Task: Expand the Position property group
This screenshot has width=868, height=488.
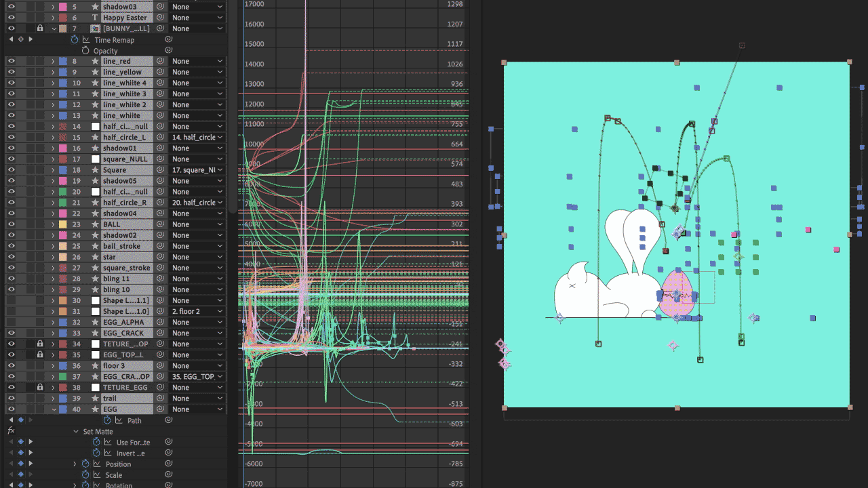Action: [75, 464]
